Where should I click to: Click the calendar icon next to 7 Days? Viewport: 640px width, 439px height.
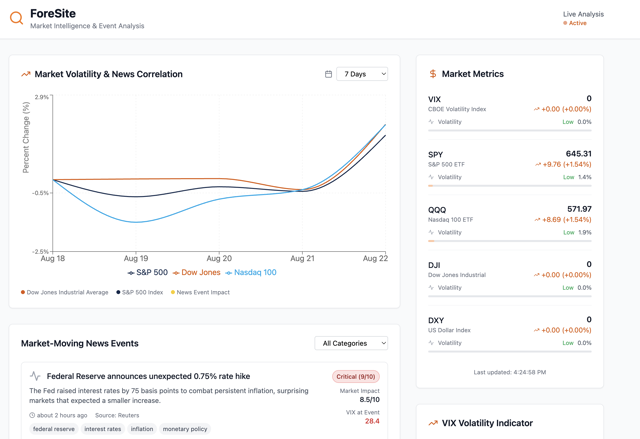pyautogui.click(x=328, y=74)
